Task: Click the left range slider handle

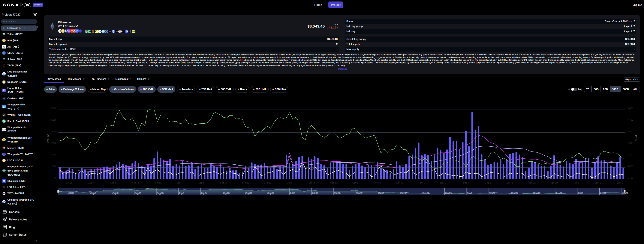Action: pos(58,191)
